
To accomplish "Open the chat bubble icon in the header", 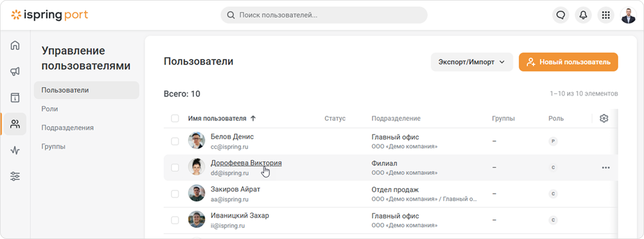I will tap(560, 15).
